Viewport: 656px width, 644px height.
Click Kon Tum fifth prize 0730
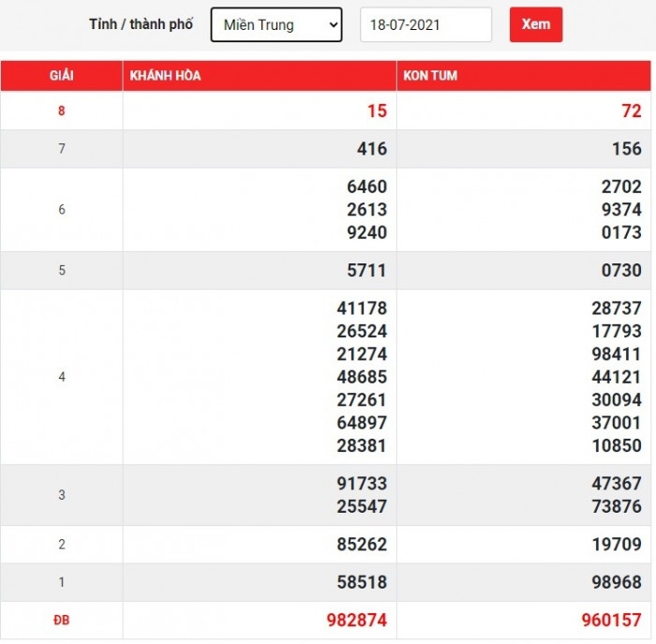click(621, 270)
